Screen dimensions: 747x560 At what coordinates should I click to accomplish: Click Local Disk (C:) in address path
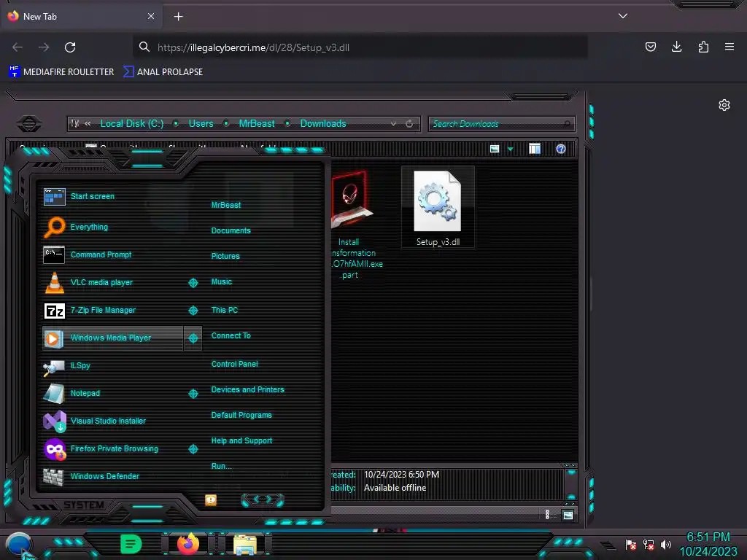[x=131, y=124]
